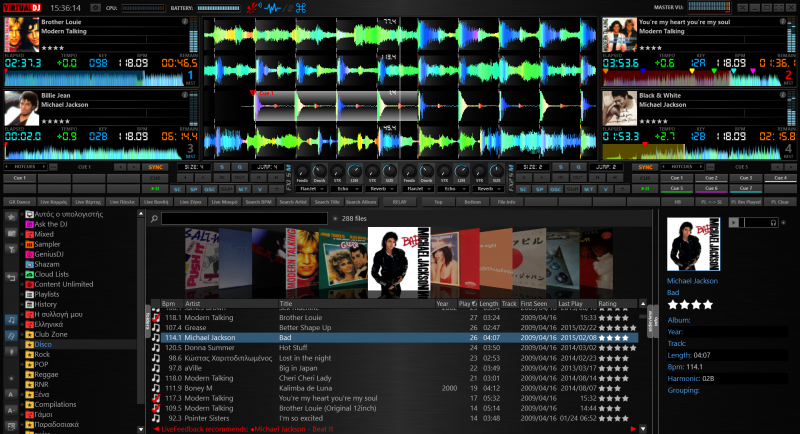
Task: Click the File Info button
Action: (x=506, y=202)
